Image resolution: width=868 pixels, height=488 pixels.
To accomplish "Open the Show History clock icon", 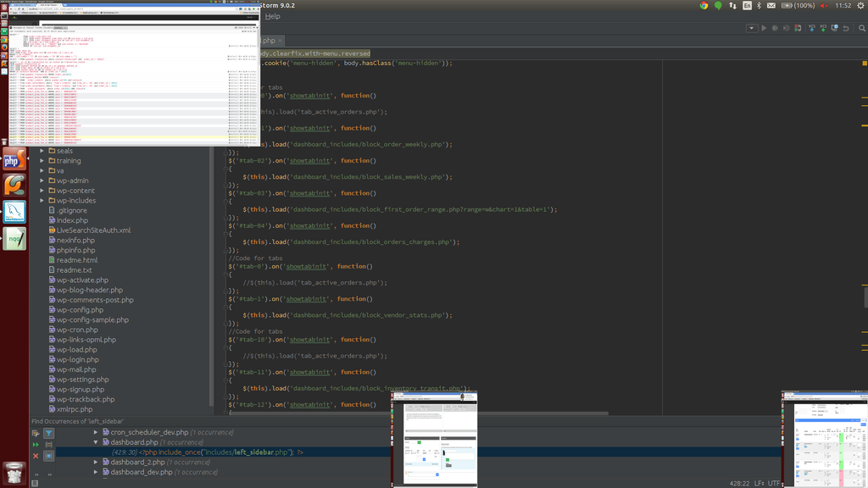I will [x=834, y=28].
